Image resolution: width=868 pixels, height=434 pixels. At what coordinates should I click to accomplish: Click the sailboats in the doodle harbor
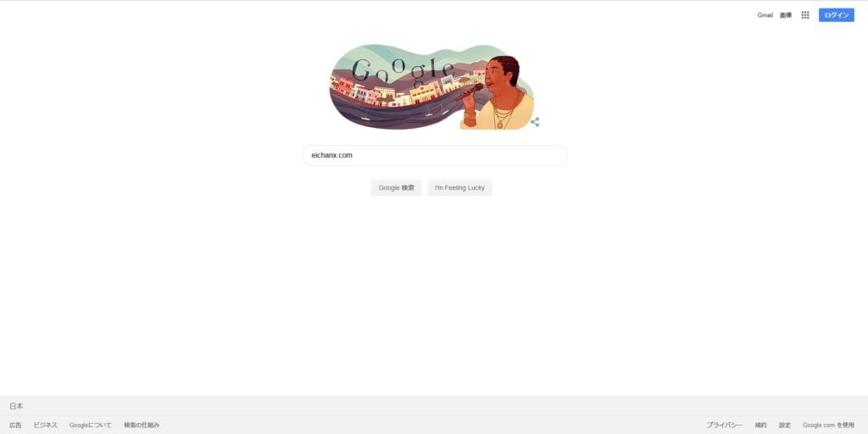pyautogui.click(x=404, y=113)
